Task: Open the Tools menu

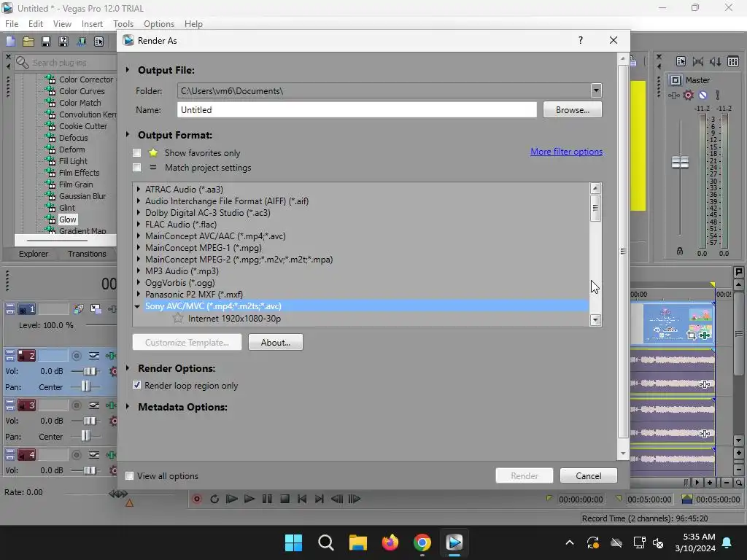Action: click(x=123, y=24)
